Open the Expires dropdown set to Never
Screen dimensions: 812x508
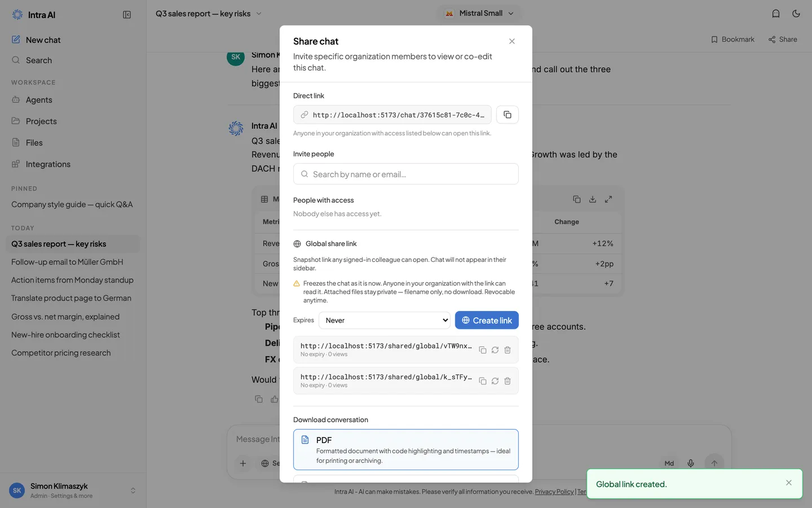(x=385, y=320)
